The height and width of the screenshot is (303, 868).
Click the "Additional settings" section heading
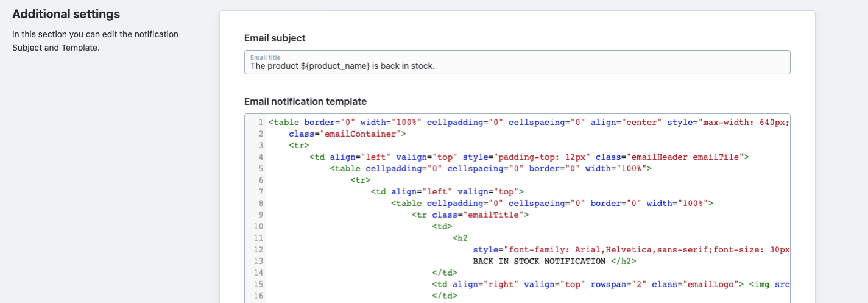pos(66,14)
